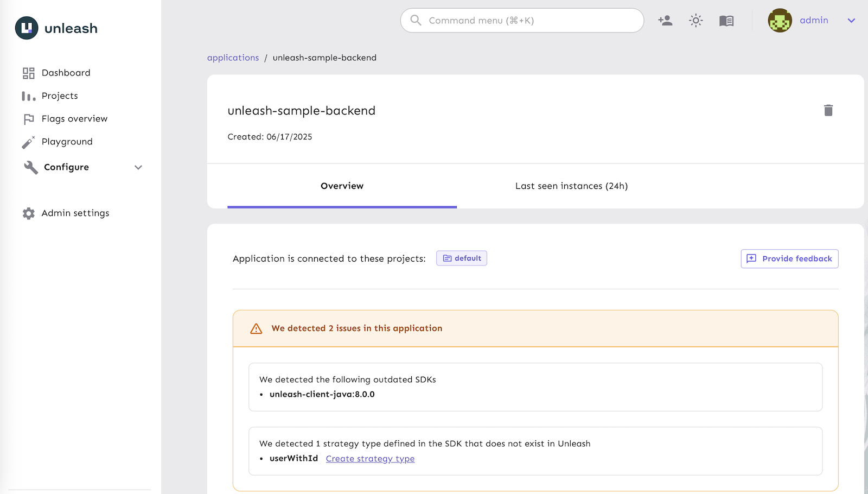Open the documentation book icon

pyautogui.click(x=726, y=21)
